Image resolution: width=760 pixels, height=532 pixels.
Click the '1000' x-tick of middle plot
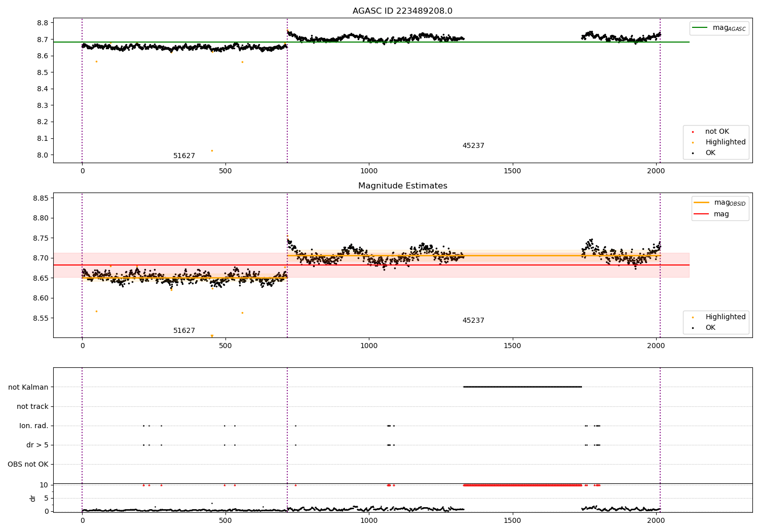369,346
